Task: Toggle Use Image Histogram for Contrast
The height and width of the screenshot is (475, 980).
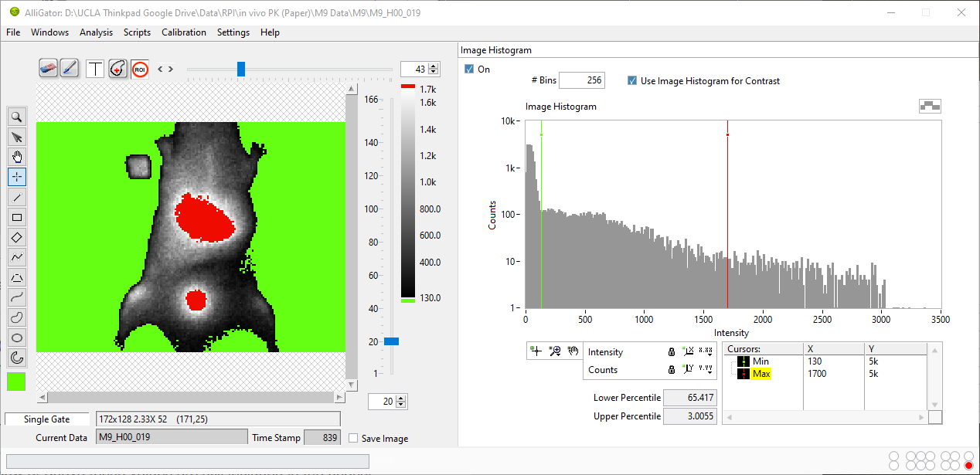Action: click(632, 80)
